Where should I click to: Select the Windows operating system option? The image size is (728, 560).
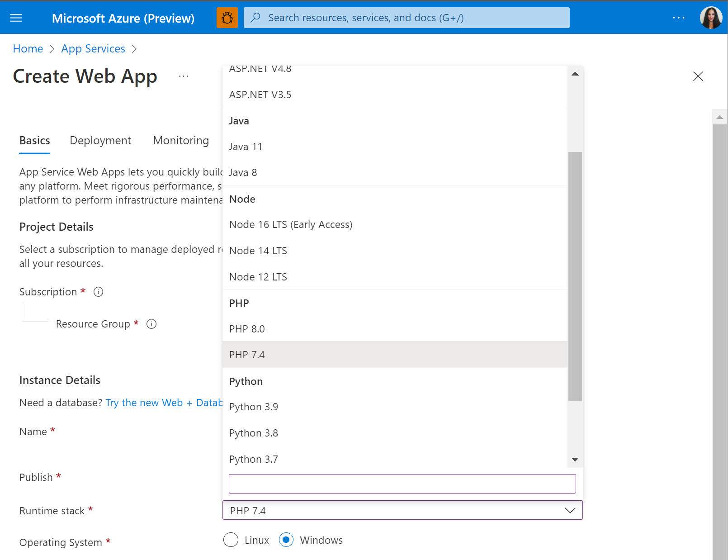coord(286,540)
